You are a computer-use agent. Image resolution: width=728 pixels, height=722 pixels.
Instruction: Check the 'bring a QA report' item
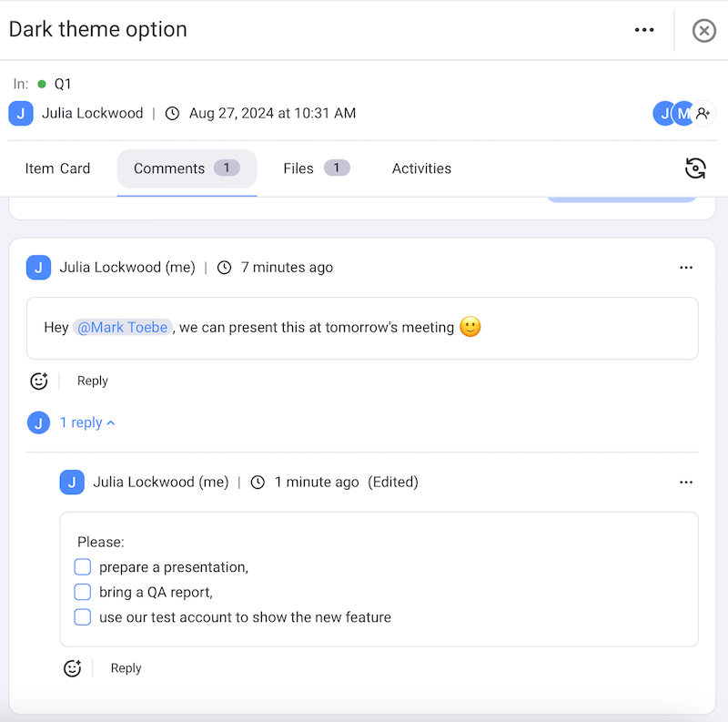83,592
